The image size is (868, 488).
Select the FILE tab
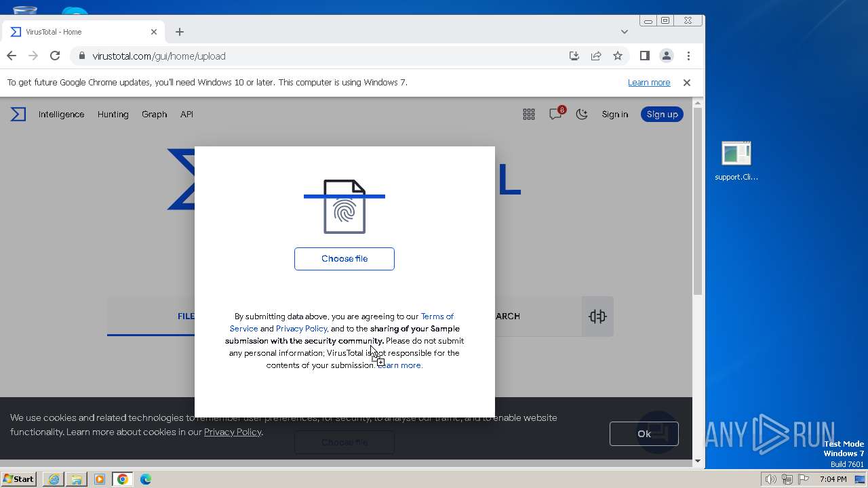point(186,317)
